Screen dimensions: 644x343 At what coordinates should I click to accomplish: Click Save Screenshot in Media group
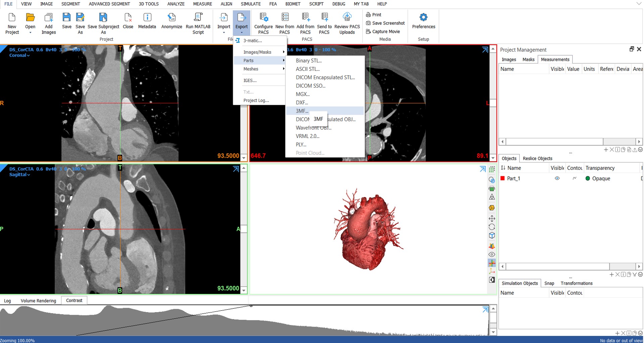coord(385,23)
